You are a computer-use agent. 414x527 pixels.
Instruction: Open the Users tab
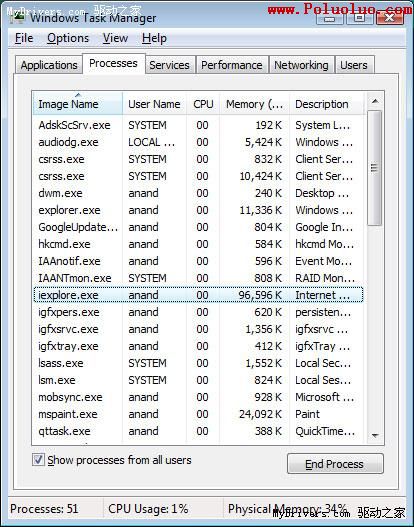(x=354, y=65)
